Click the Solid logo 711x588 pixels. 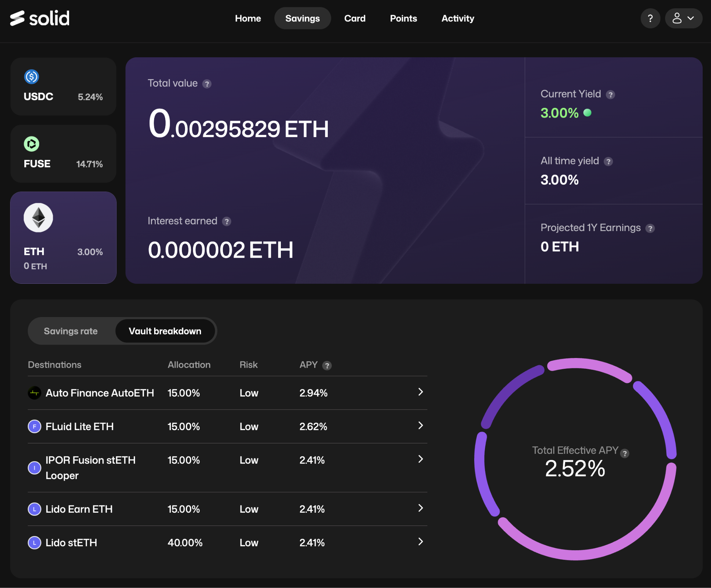click(40, 18)
